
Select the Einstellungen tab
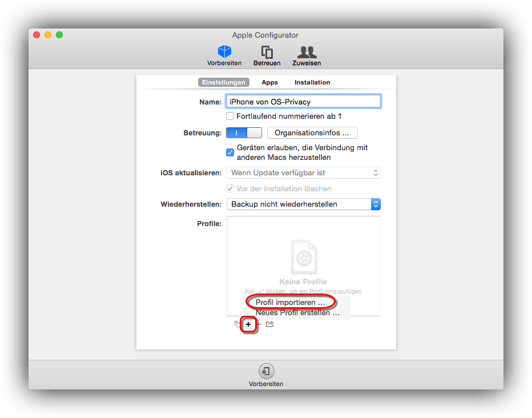224,82
